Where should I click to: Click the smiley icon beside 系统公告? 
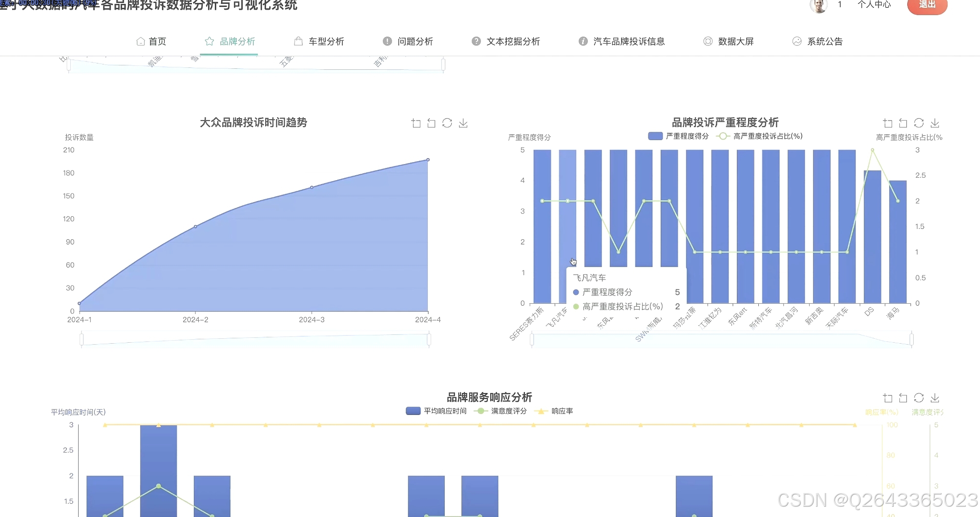(797, 41)
